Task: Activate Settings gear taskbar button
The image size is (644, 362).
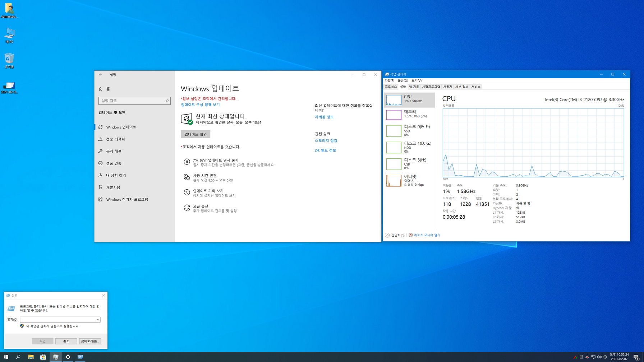Action: (x=68, y=357)
